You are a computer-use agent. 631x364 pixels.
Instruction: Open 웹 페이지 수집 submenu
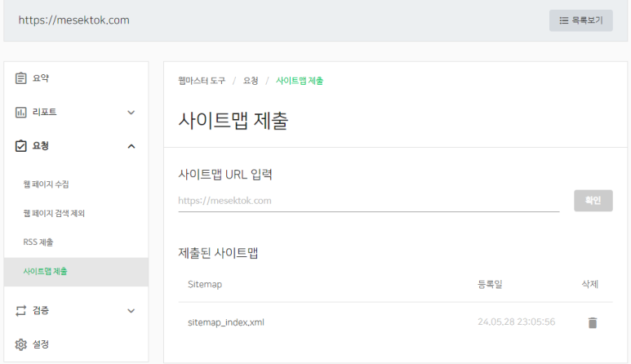(46, 184)
